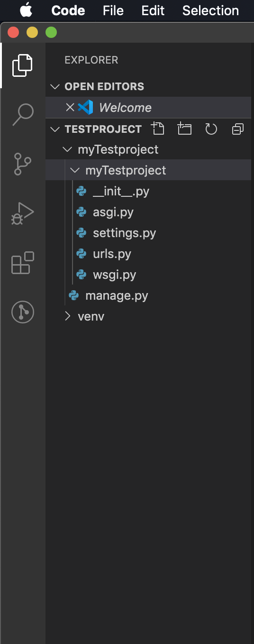Open the Source Control view icon

point(23,164)
